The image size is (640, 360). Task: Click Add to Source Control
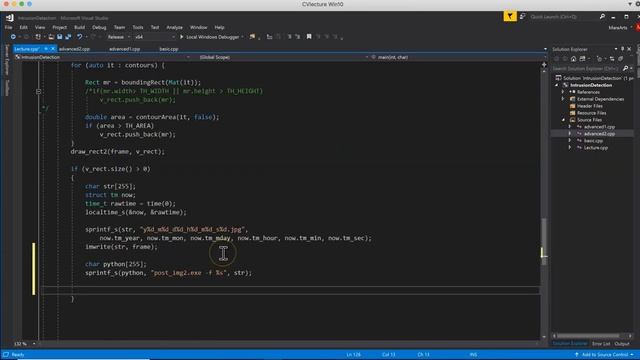(x=604, y=355)
